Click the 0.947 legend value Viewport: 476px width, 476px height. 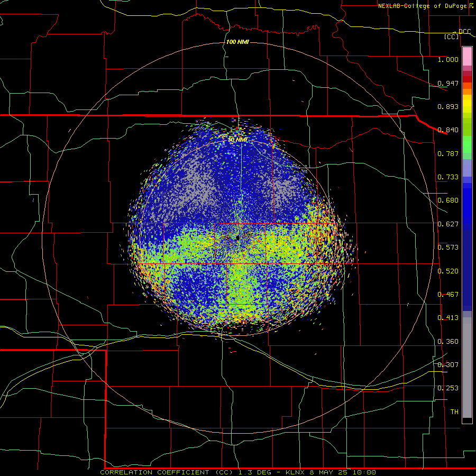coord(448,83)
